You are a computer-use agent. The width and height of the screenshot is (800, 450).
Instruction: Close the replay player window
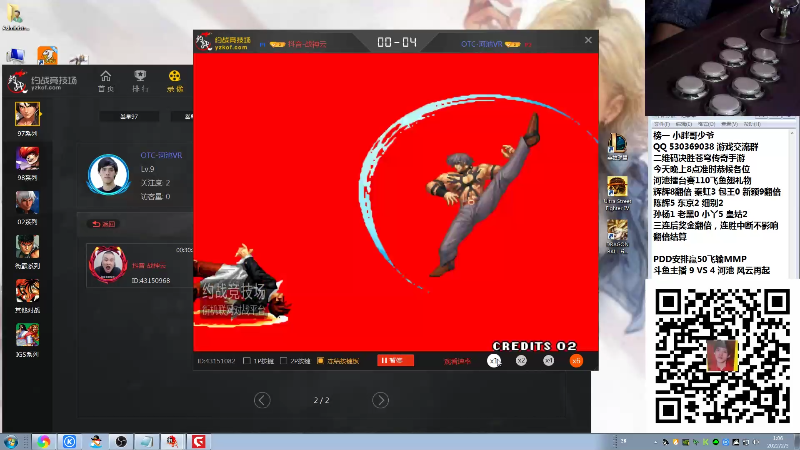click(588, 40)
